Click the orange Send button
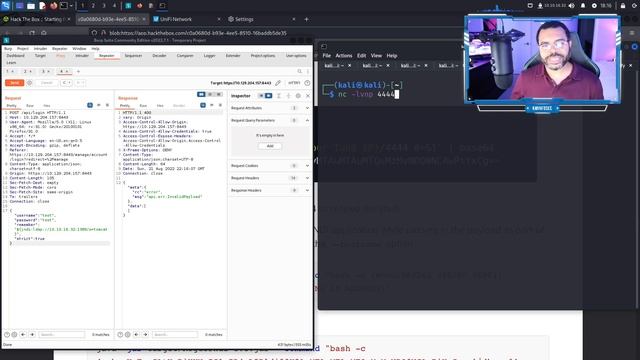Image resolution: width=640 pixels, height=360 pixels. click(x=15, y=83)
